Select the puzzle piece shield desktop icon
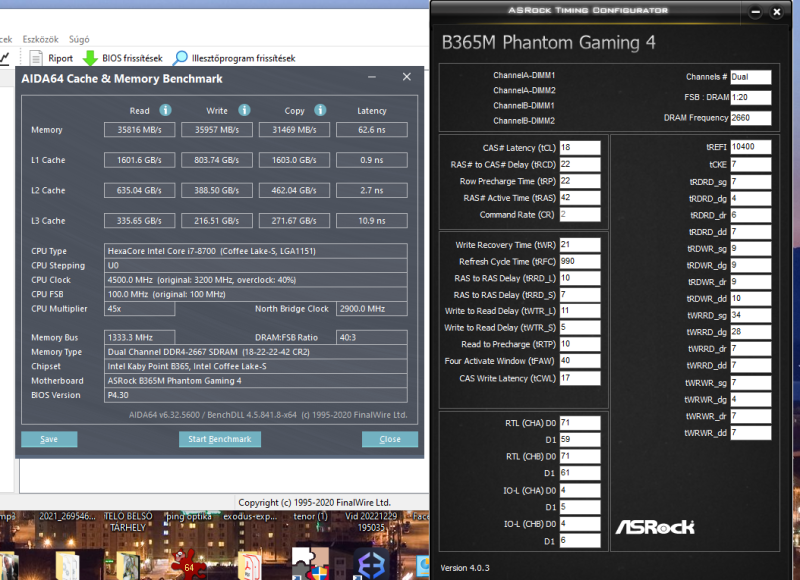The image size is (800, 580). [311, 565]
